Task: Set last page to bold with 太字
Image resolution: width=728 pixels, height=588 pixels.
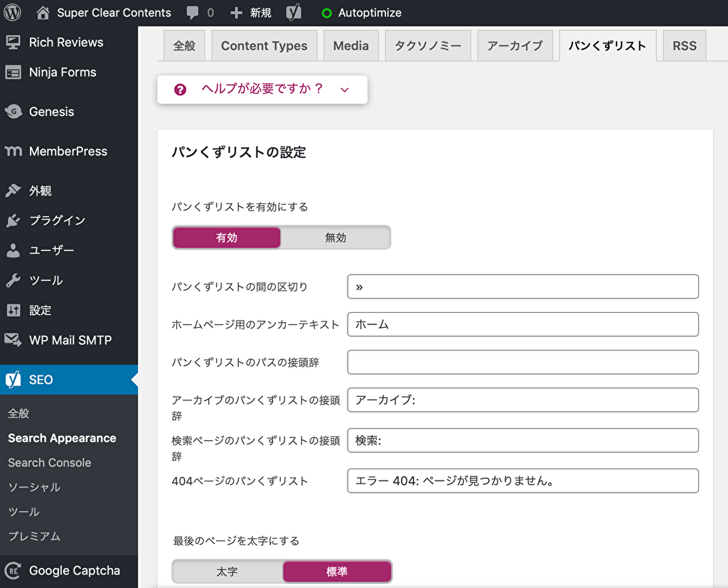Action: click(227, 571)
